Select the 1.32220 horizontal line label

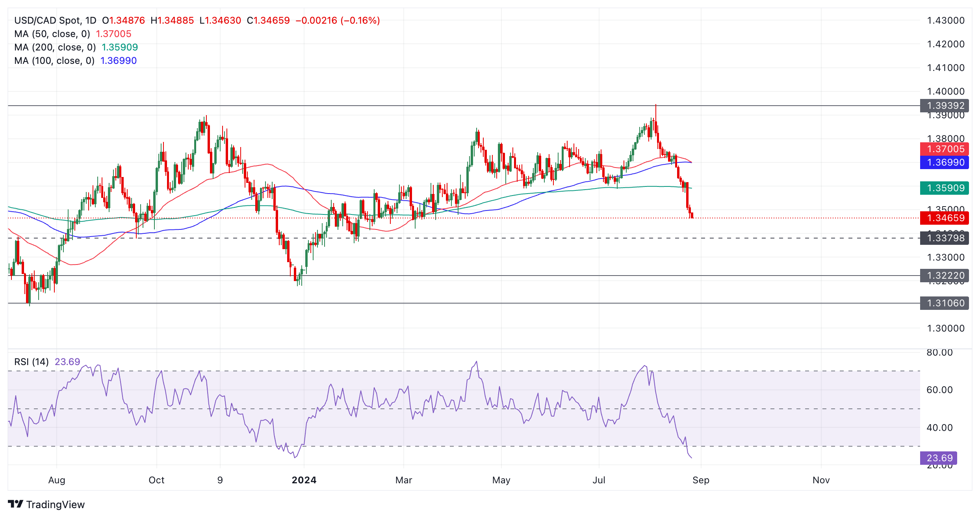(944, 276)
